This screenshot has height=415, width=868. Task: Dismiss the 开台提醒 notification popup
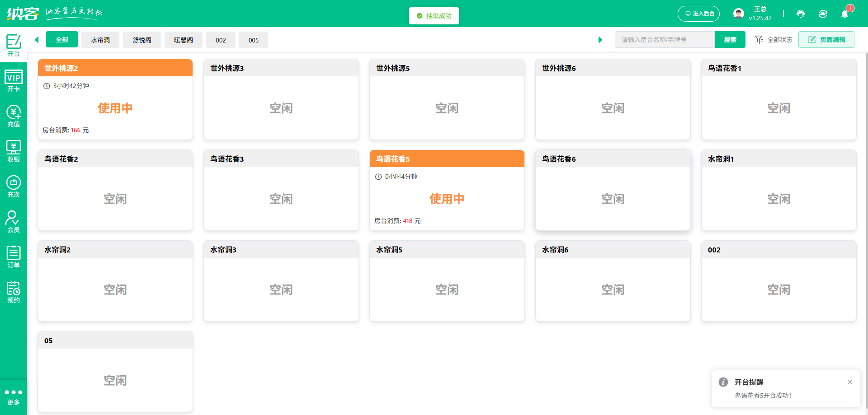tap(850, 382)
